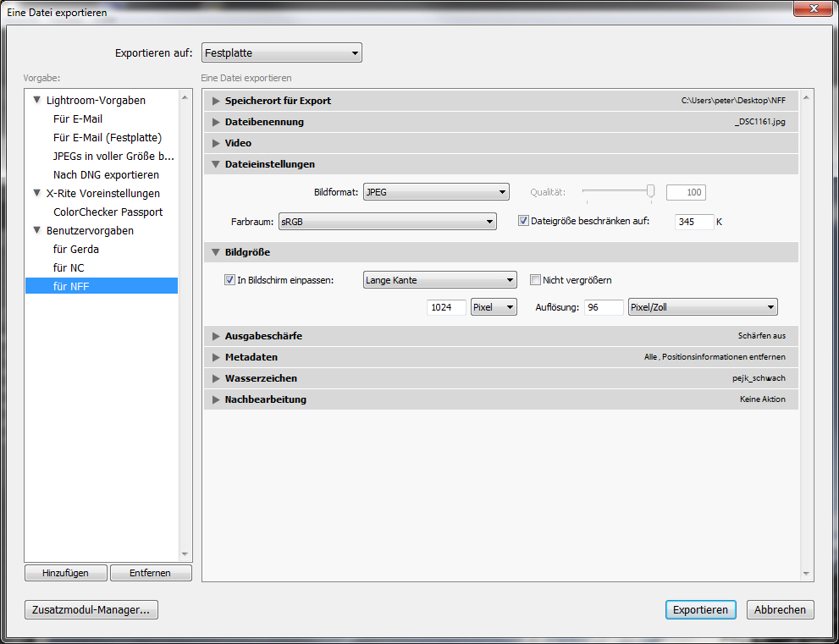Image resolution: width=839 pixels, height=644 pixels.
Task: Click settings panel scroll up arrow
Action: tap(806, 98)
